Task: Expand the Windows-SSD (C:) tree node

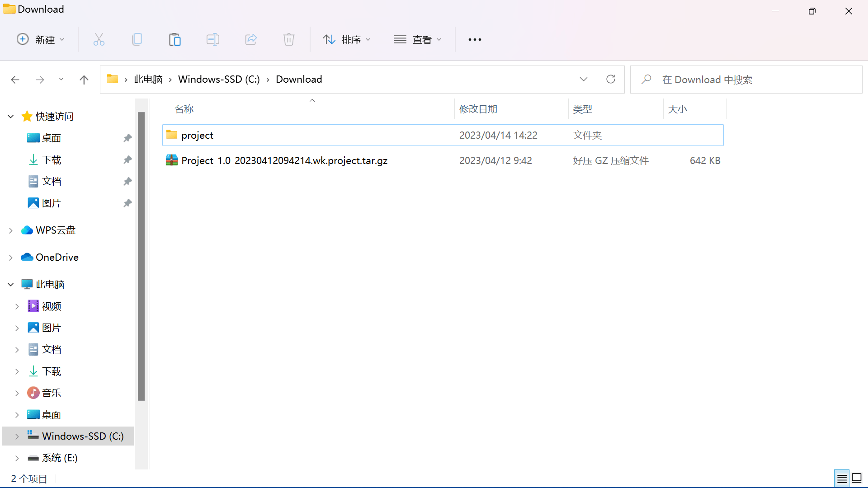Action: 17,436
